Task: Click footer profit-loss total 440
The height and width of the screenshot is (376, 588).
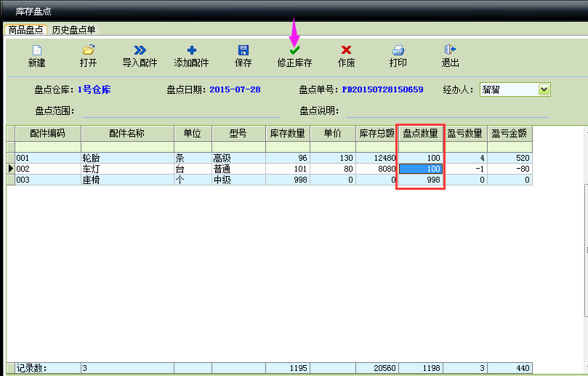Action: click(x=510, y=368)
